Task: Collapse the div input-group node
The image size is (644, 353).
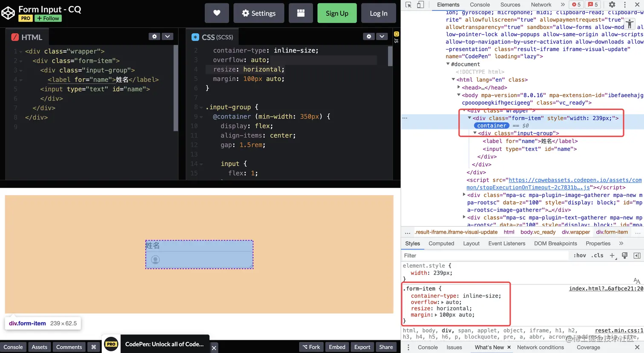Action: tap(475, 133)
